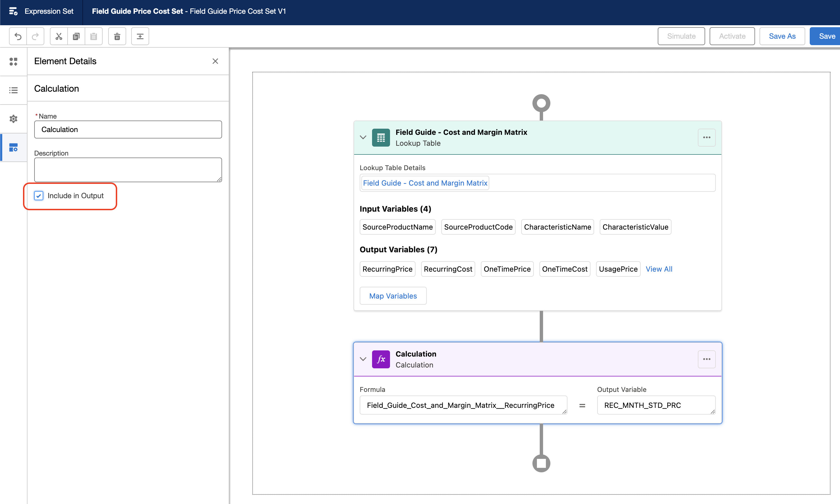840x504 pixels.
Task: Click the Activate button
Action: click(732, 36)
